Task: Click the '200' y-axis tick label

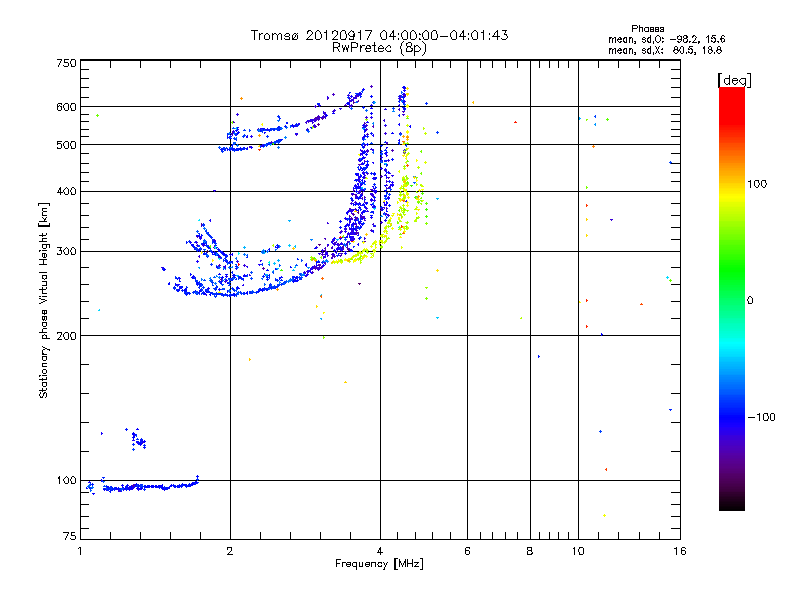Action: [x=66, y=336]
